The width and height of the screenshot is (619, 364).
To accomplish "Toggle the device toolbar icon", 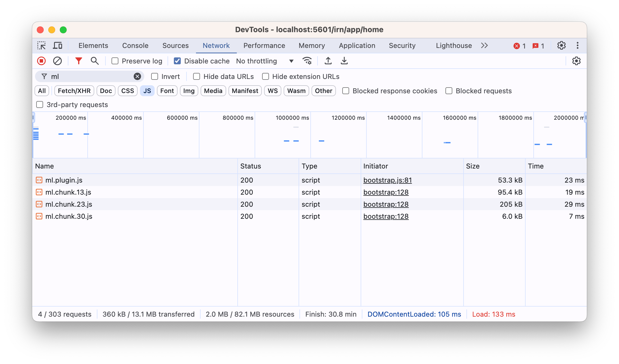I will coord(58,46).
